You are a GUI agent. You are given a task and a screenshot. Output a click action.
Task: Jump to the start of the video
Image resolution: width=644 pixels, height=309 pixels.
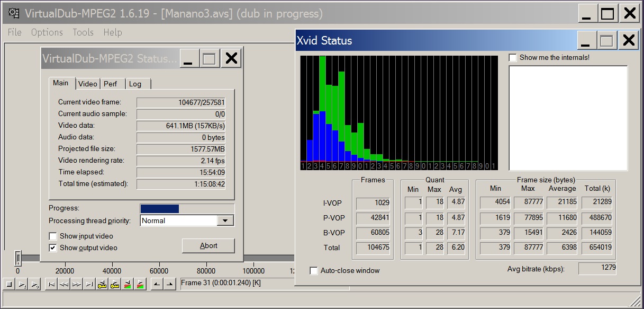(x=51, y=285)
